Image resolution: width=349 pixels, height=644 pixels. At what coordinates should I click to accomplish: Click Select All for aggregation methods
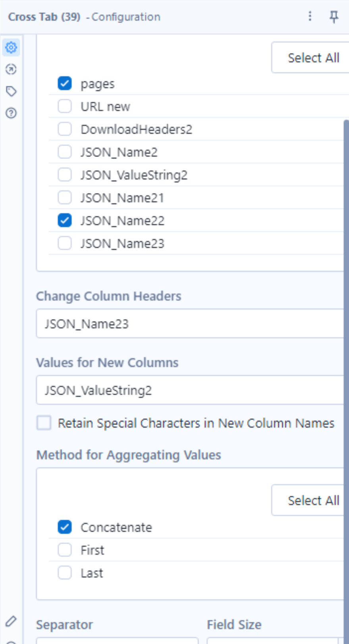point(310,500)
